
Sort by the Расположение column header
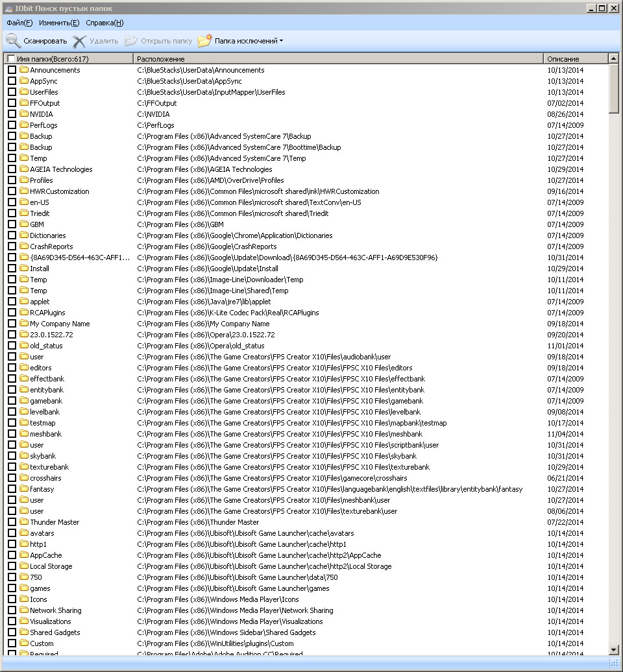[337, 59]
